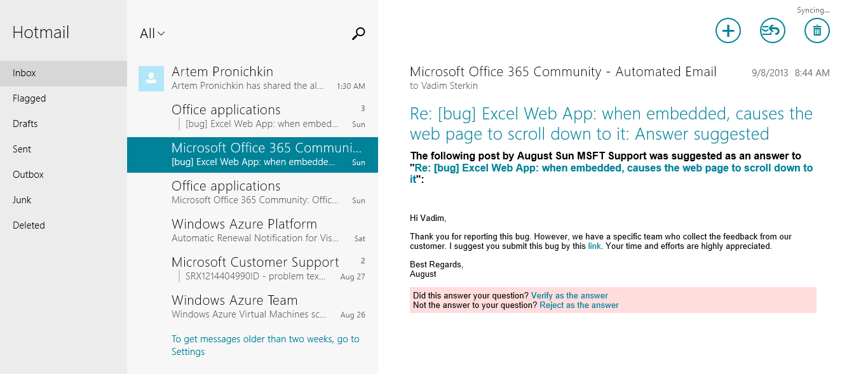Click the Hotmail account title
Image resolution: width=868 pixels, height=374 pixels.
point(41,33)
